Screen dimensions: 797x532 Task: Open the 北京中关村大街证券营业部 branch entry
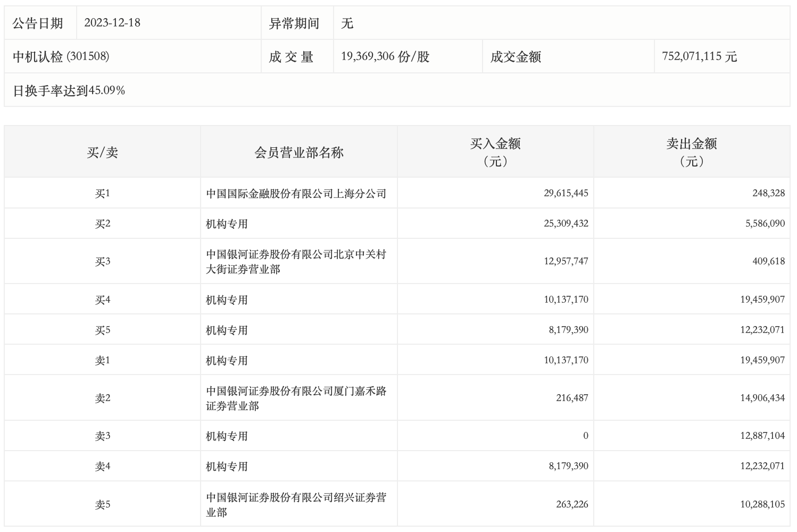click(x=296, y=261)
